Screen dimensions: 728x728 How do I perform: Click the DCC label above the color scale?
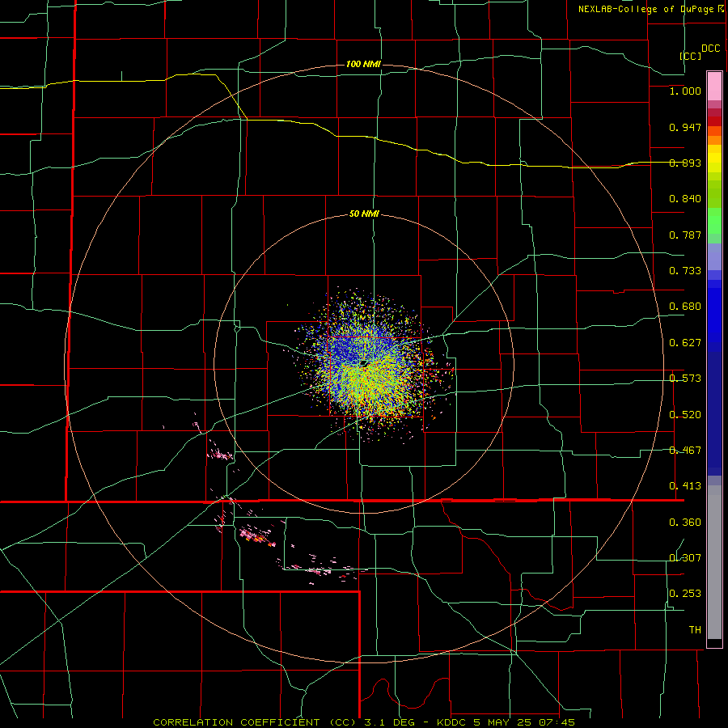(x=711, y=49)
